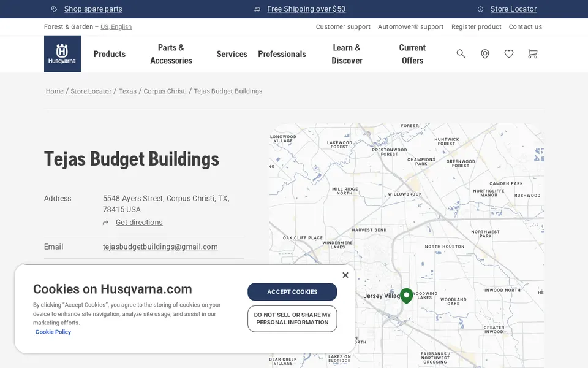This screenshot has width=588, height=368.
Task: Open Customer support
Action: [x=343, y=26]
